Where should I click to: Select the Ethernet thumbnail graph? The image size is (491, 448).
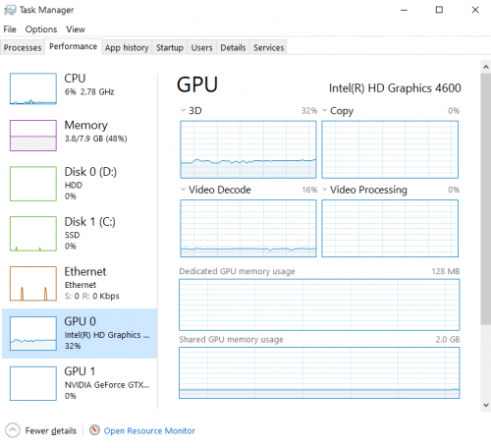(33, 284)
